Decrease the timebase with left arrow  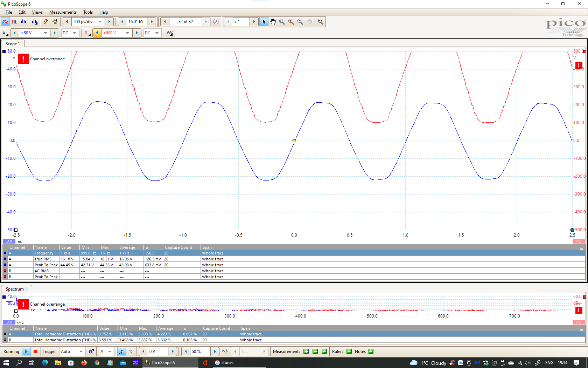67,22
